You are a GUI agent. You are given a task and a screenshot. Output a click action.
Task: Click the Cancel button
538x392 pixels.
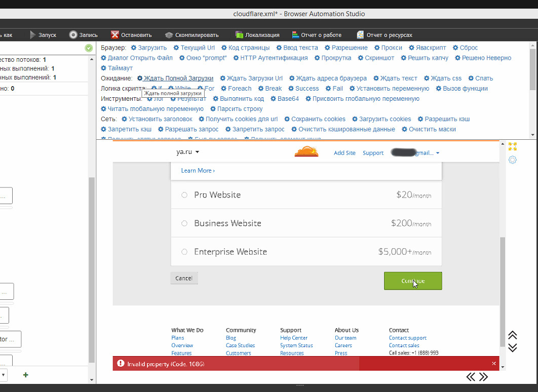(184, 278)
